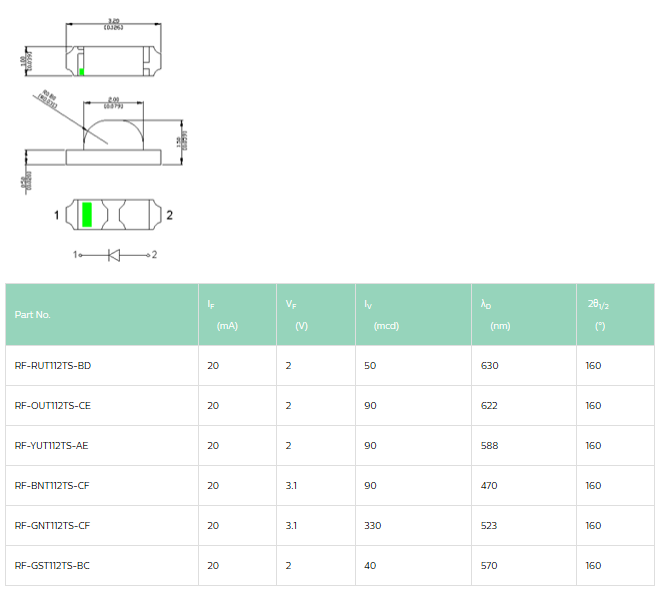Image resolution: width=662 pixels, height=599 pixels.
Task: Open part RF-OUT112TS-CE
Action: [53, 406]
